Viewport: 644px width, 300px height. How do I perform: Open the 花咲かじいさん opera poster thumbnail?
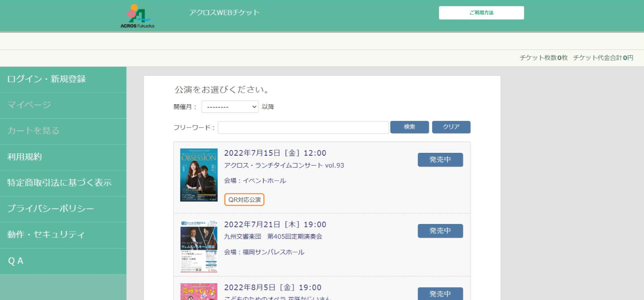pyautogui.click(x=199, y=292)
